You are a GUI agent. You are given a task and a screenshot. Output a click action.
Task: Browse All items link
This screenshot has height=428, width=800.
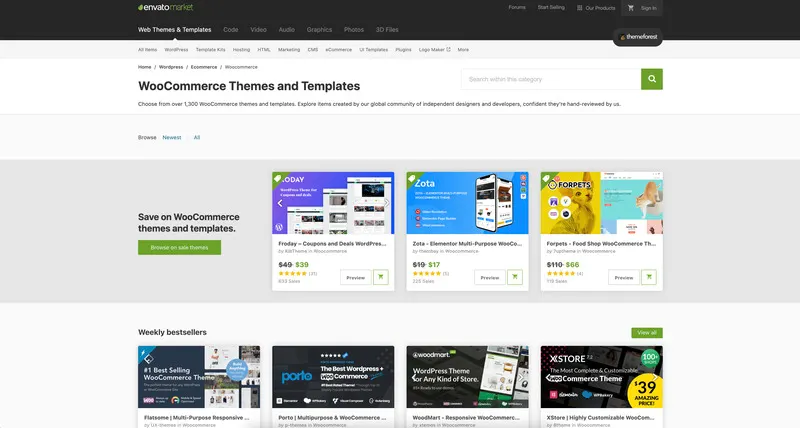click(x=197, y=137)
